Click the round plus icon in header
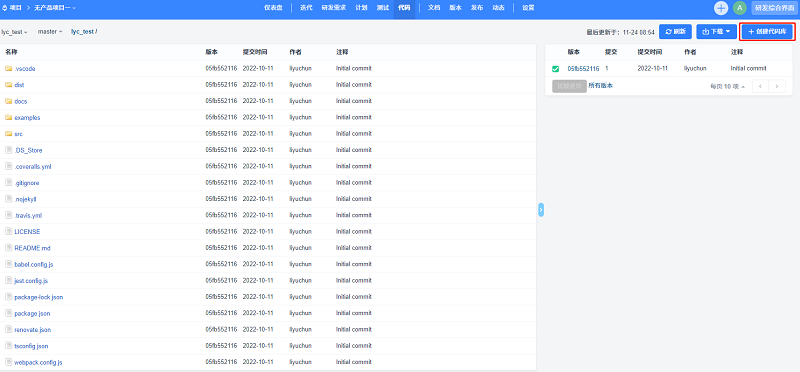The height and width of the screenshot is (372, 800). click(721, 8)
